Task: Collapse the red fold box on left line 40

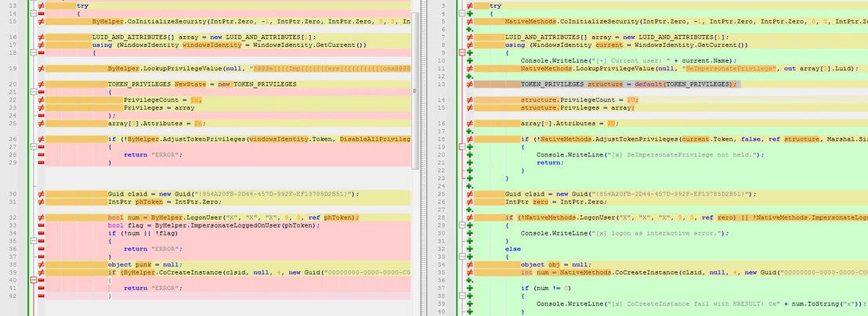Action: pos(34,280)
